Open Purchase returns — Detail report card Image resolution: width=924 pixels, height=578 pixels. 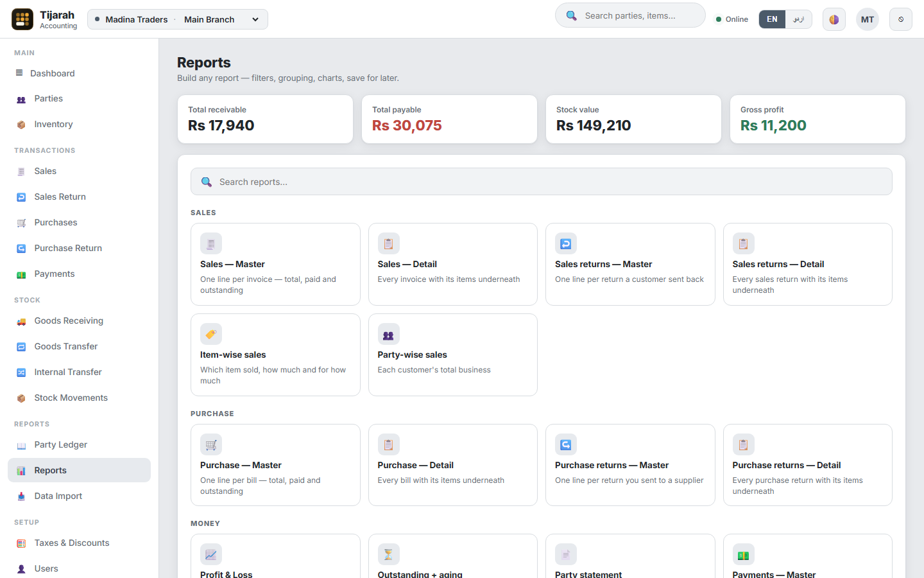[808, 465]
